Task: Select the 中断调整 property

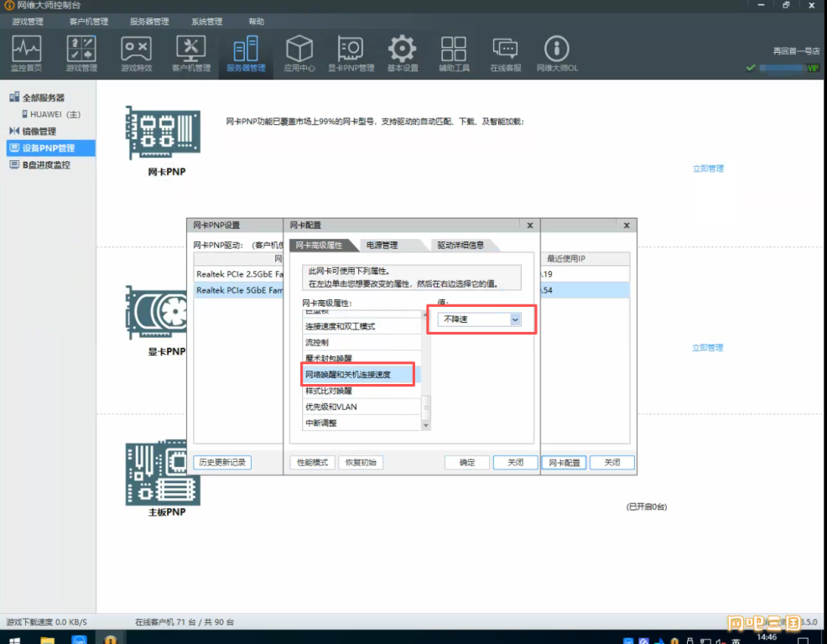Action: [361, 423]
